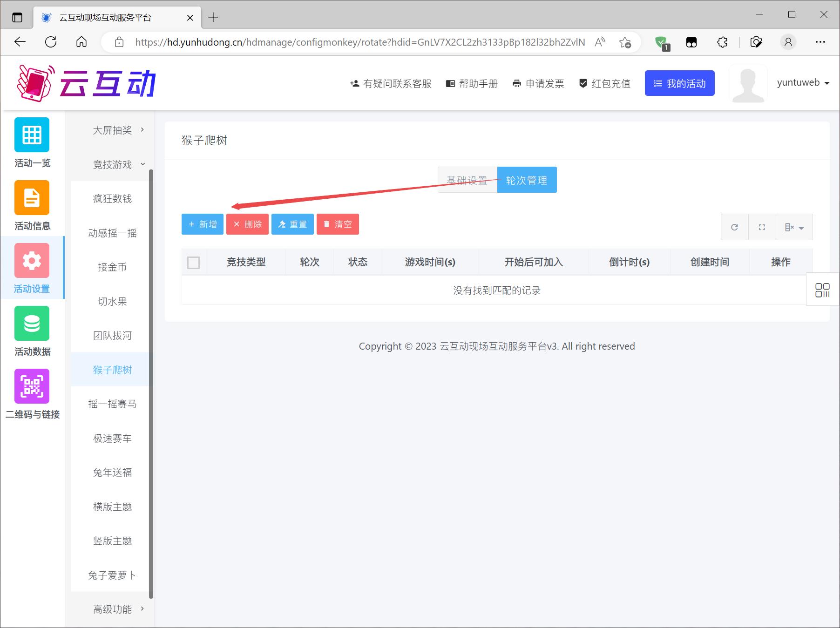Open the green shield extension icon

662,43
